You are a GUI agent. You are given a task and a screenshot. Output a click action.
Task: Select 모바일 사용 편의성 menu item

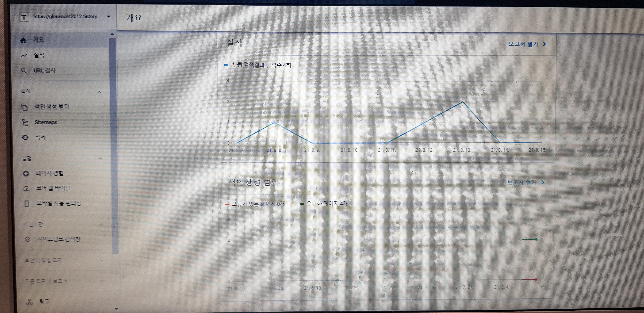59,203
